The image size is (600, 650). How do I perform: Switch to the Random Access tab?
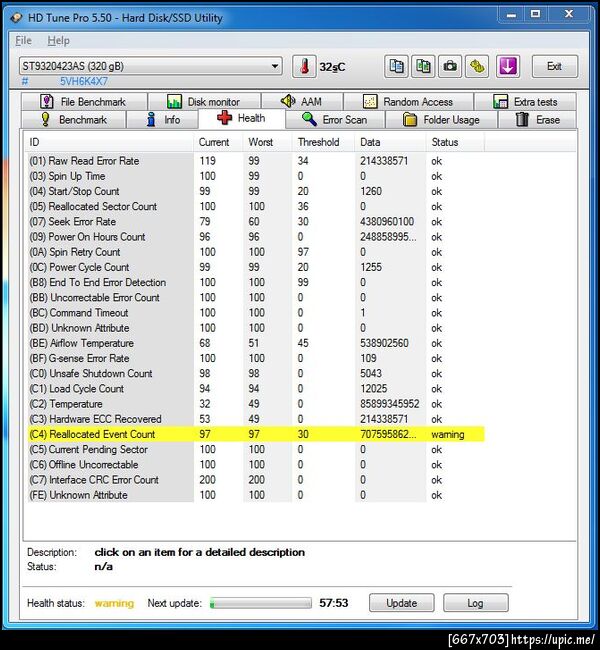point(408,102)
